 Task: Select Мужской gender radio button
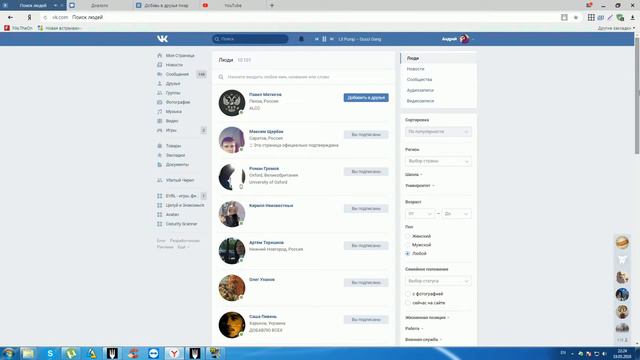[x=408, y=244]
